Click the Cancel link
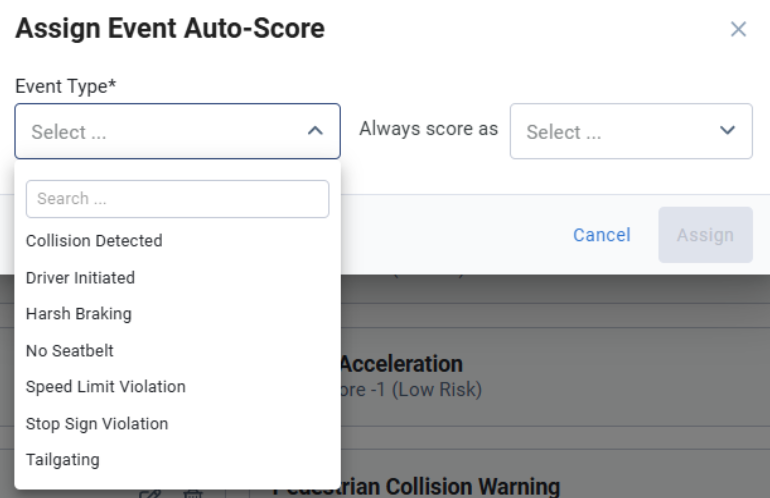770x498 pixels. (x=602, y=235)
